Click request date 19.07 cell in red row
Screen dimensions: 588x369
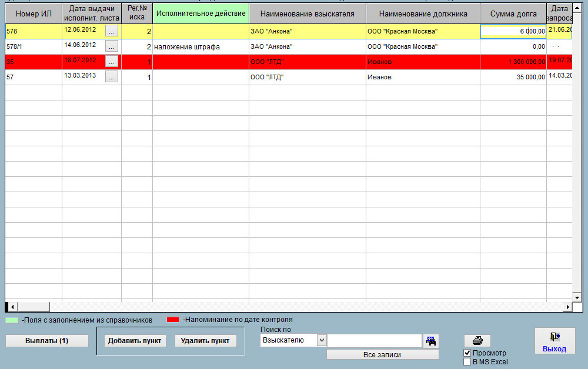tap(559, 61)
